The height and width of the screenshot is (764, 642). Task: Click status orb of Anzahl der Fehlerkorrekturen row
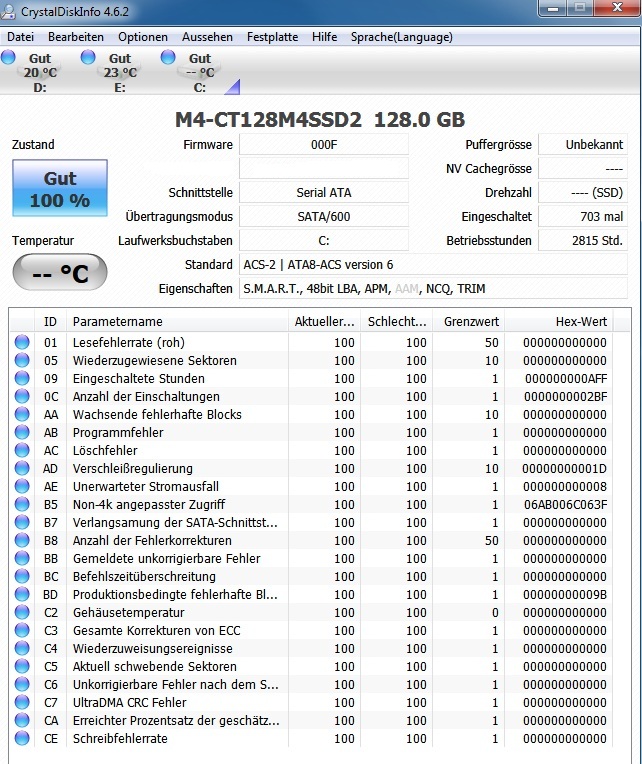pyautogui.click(x=22, y=540)
